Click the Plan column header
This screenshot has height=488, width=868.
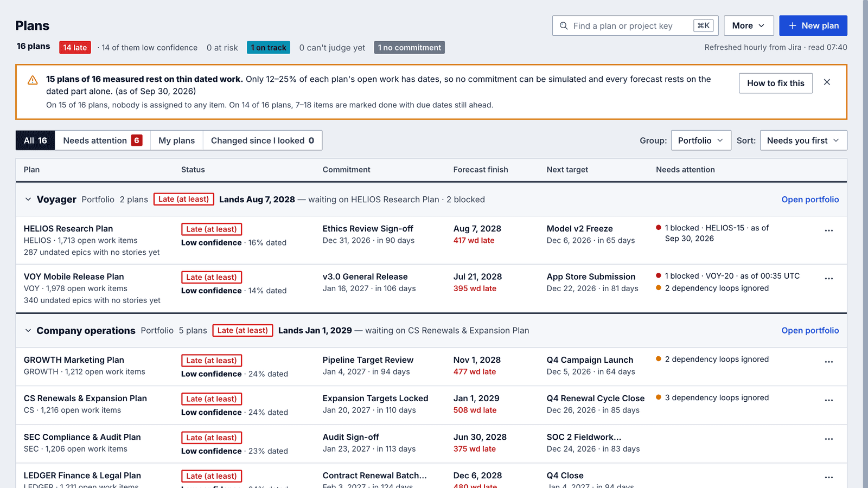[31, 170]
